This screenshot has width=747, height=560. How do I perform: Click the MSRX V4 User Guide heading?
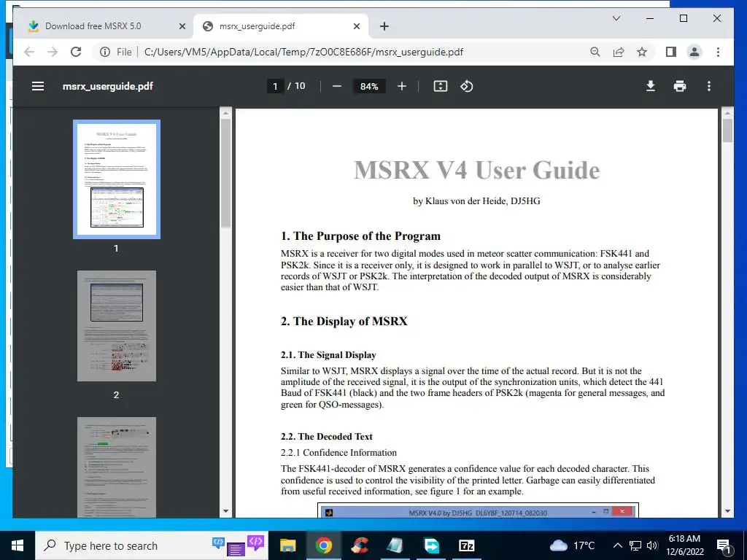click(476, 170)
